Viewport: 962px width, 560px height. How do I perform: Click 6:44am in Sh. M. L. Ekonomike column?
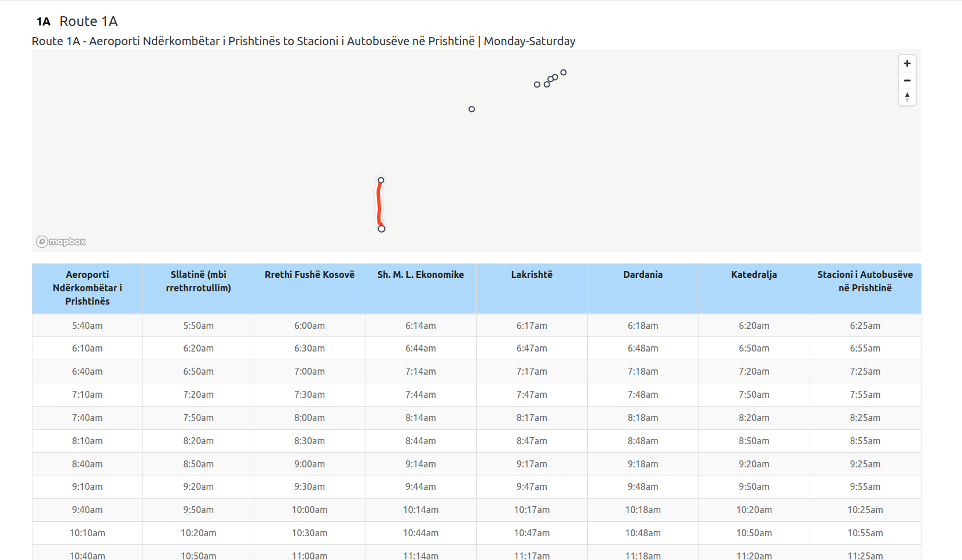(x=421, y=349)
